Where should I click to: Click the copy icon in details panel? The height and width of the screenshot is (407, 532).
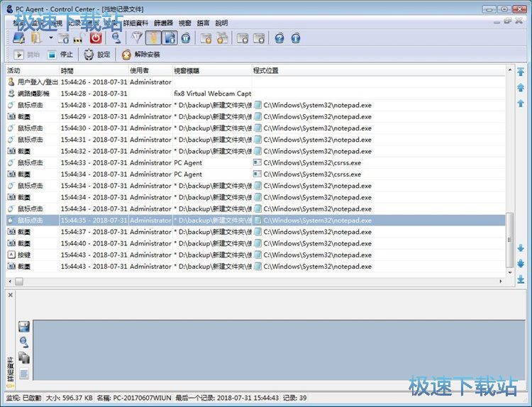pos(23,358)
